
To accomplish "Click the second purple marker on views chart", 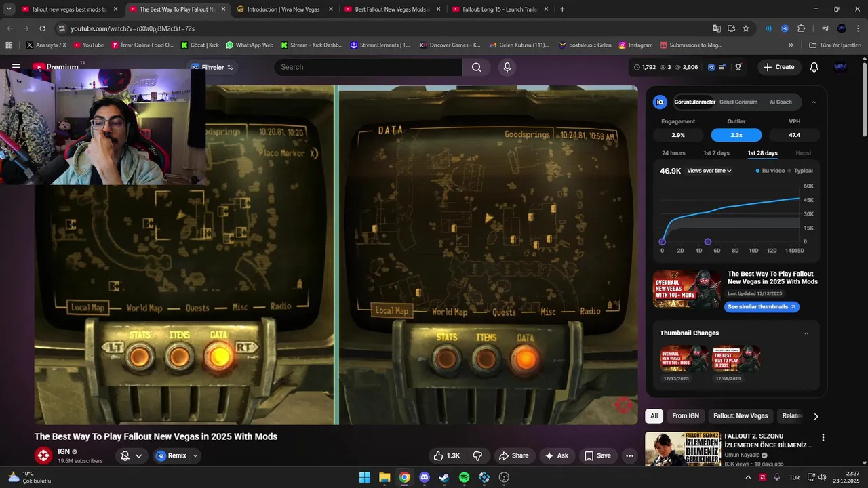I will 708,241.
